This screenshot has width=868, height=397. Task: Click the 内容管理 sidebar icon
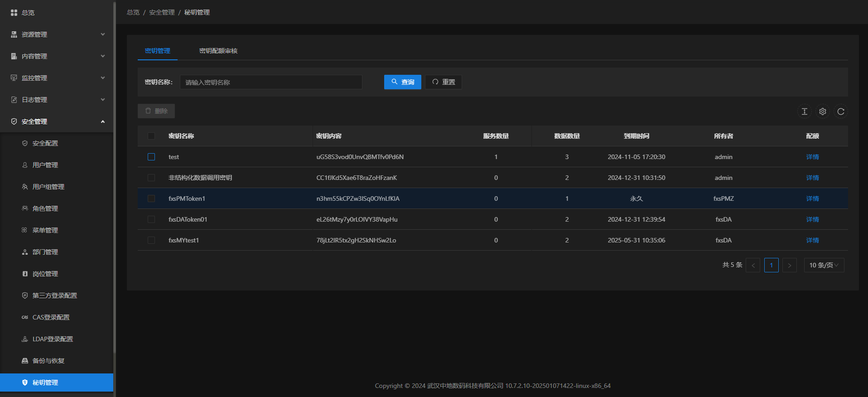pos(14,56)
